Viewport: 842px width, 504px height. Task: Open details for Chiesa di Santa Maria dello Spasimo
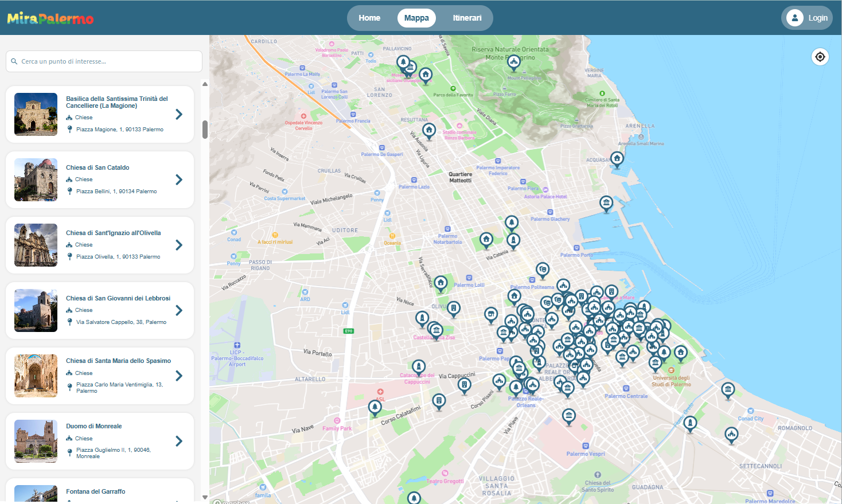(178, 376)
